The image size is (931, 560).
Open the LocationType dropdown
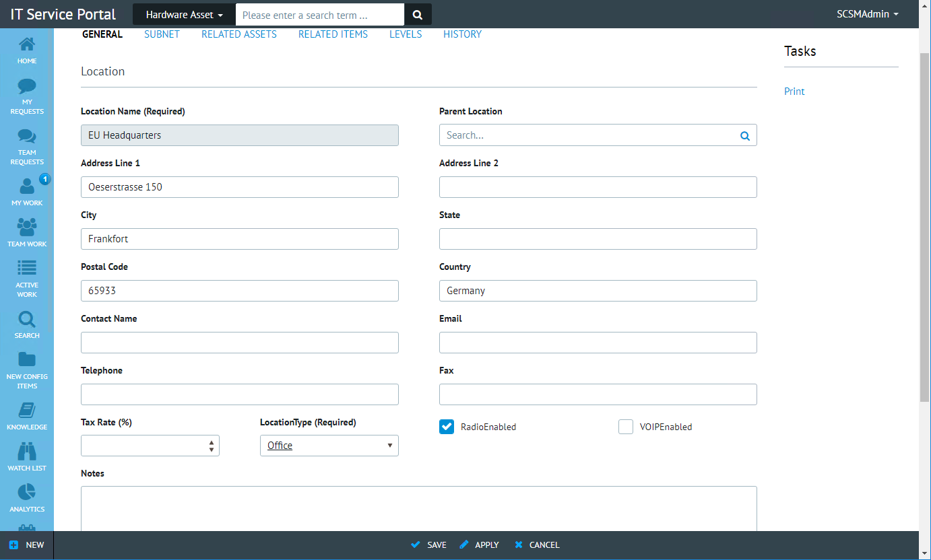[329, 446]
